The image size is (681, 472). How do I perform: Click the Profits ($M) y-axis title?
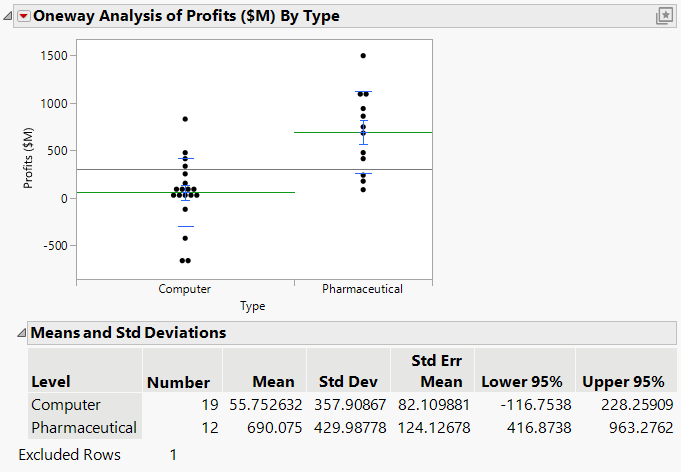28,161
